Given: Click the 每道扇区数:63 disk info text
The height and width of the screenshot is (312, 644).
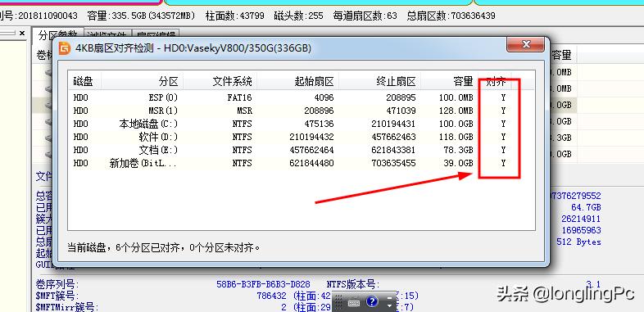Looking at the screenshot, I should pos(365,16).
